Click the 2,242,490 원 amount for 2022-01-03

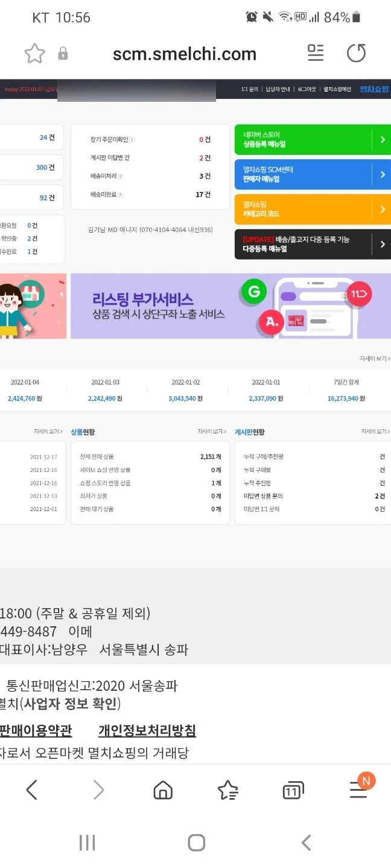click(105, 398)
